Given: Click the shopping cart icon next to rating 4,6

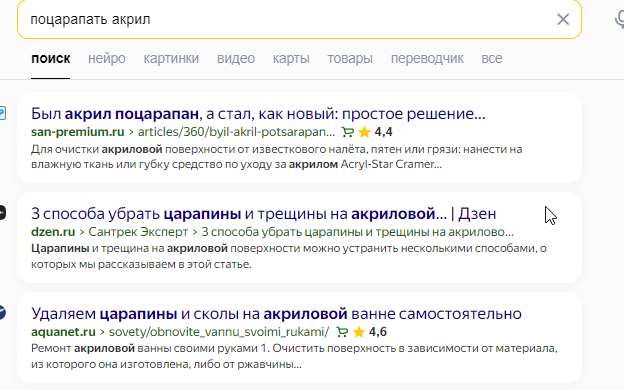Looking at the screenshot, I should click(342, 332).
